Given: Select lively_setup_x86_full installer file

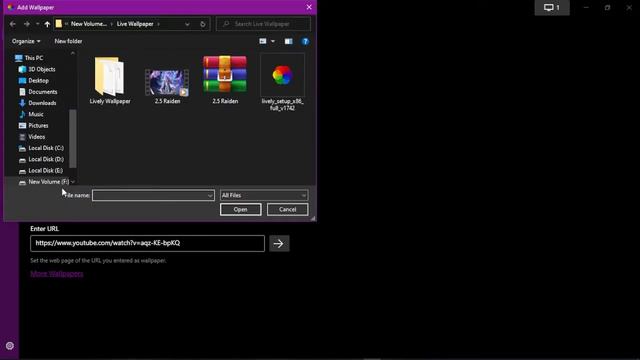Looking at the screenshot, I should pos(282,82).
